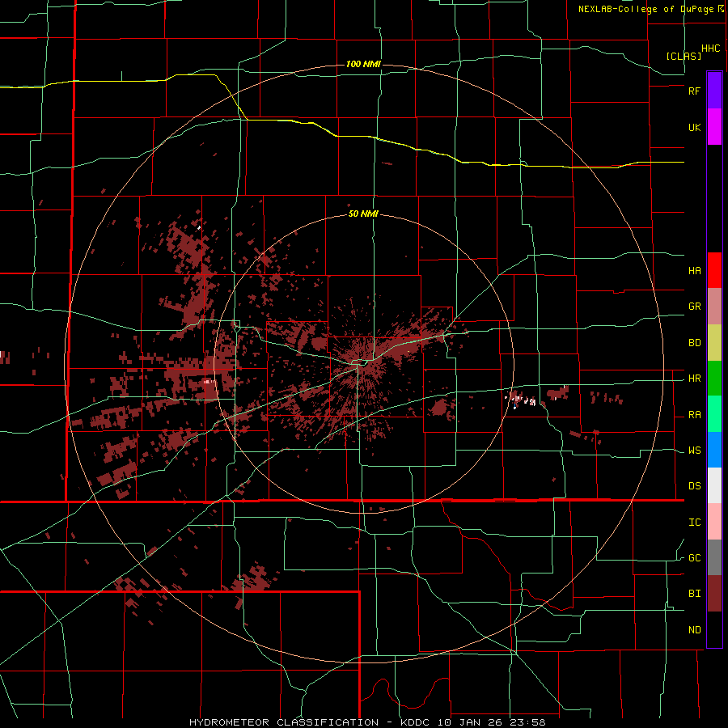Image resolution: width=728 pixels, height=728 pixels.
Task: Click the 50 NMI range ring label
Action: (363, 214)
